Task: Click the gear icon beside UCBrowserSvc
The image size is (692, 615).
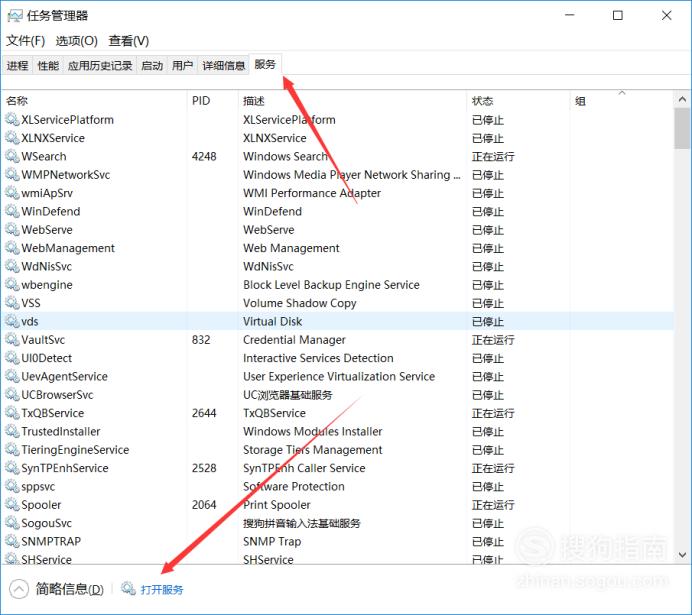Action: tap(12, 394)
